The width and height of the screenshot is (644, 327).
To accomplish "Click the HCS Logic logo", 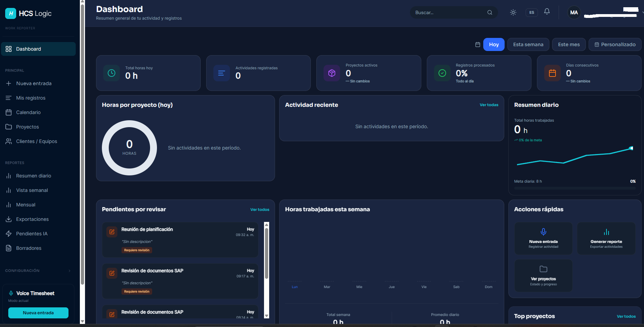I will (x=28, y=13).
